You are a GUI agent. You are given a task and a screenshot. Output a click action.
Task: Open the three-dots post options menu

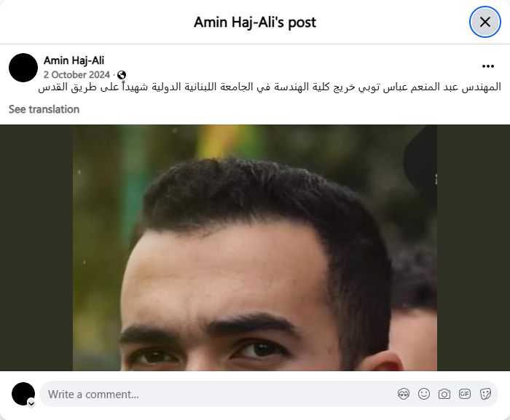[x=488, y=66]
